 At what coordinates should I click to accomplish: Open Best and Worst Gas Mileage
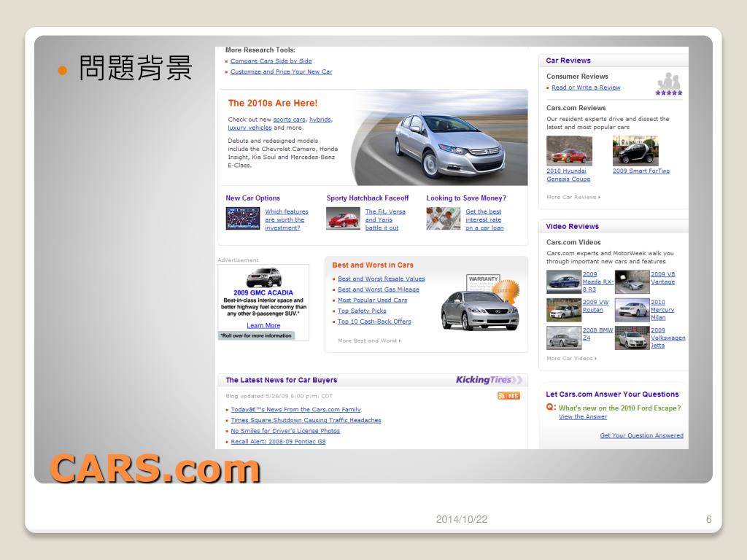coord(379,289)
